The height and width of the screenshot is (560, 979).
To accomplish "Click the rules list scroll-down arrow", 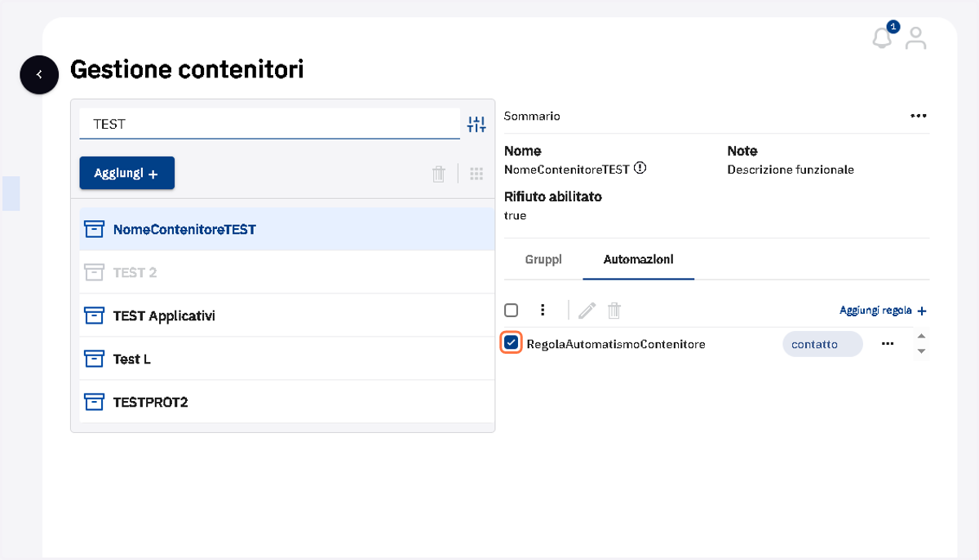I will coord(921,351).
